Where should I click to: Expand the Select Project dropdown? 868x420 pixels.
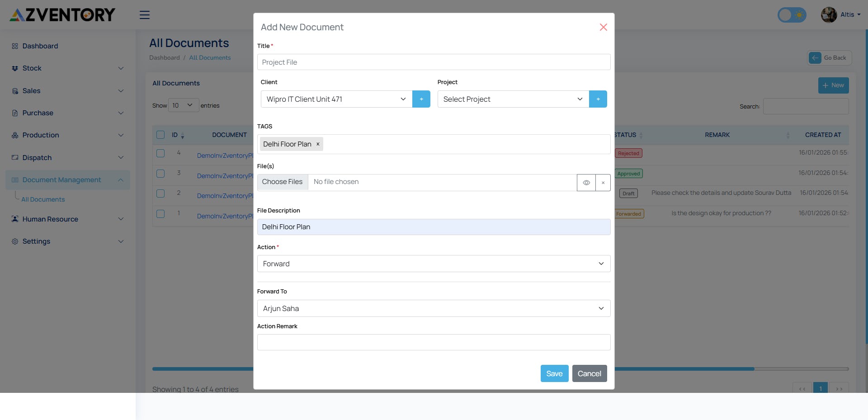click(x=512, y=99)
